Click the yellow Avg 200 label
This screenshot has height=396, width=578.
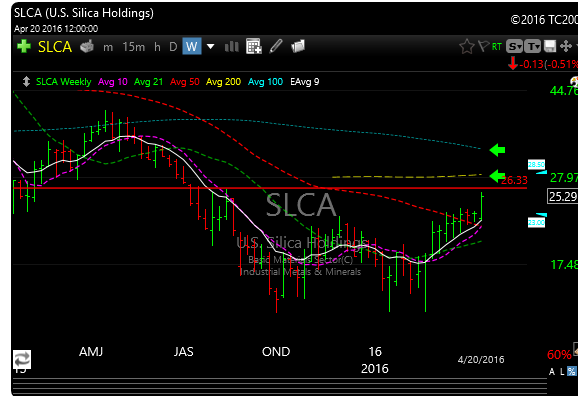[223, 82]
